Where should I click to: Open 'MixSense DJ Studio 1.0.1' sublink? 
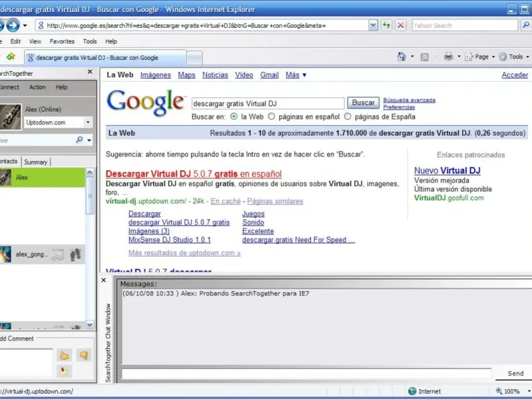170,240
